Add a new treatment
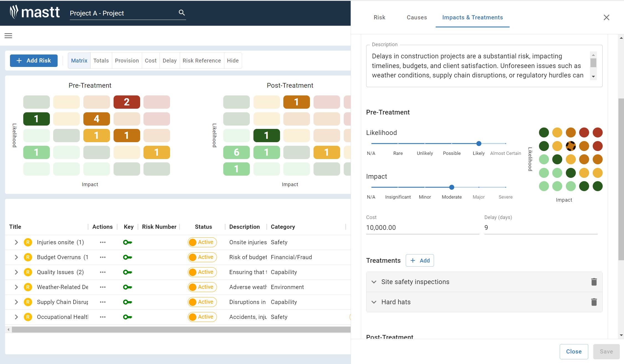This screenshot has height=364, width=624. tap(420, 260)
